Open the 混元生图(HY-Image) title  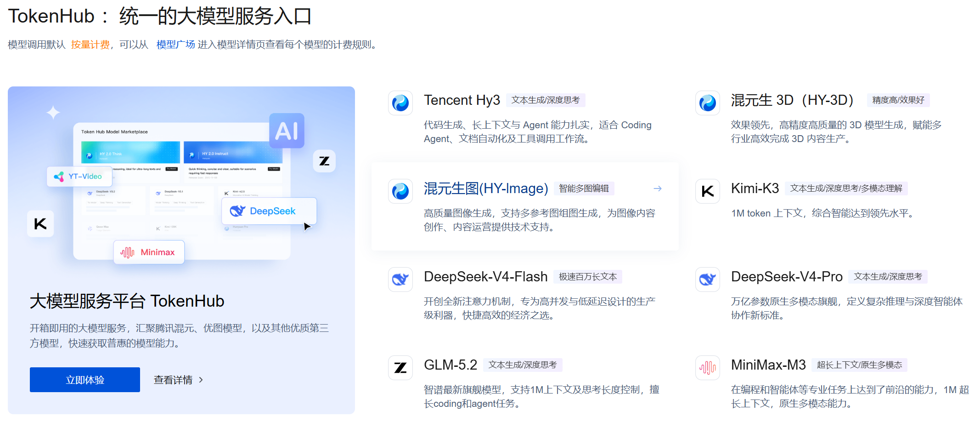(x=486, y=188)
